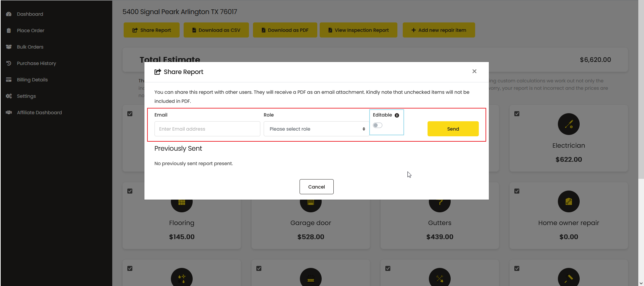Viewport: 644px width, 286px height.
Task: Click the Billing Details card icon
Action: click(9, 80)
